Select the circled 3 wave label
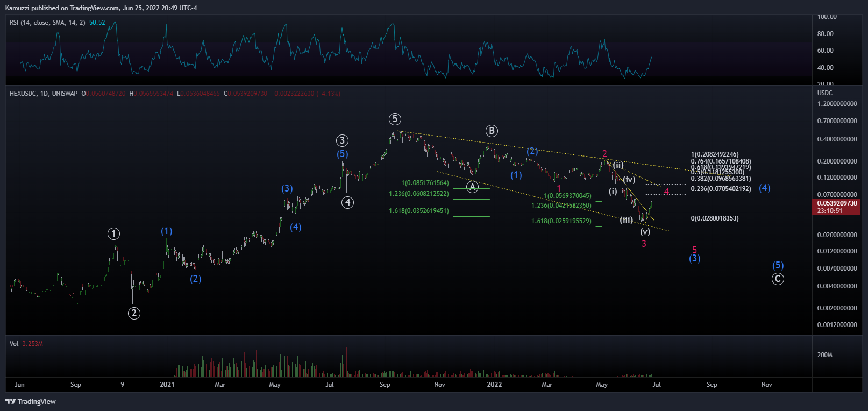 click(x=342, y=140)
